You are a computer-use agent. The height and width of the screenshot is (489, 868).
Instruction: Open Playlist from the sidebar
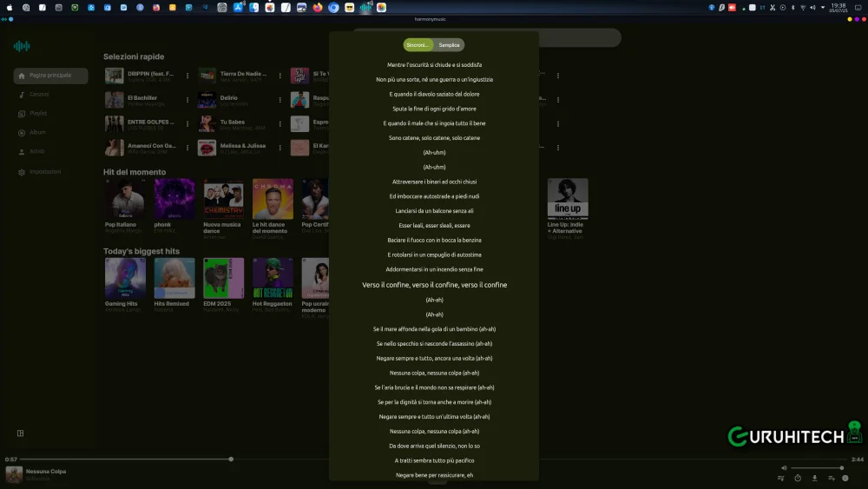tap(38, 114)
